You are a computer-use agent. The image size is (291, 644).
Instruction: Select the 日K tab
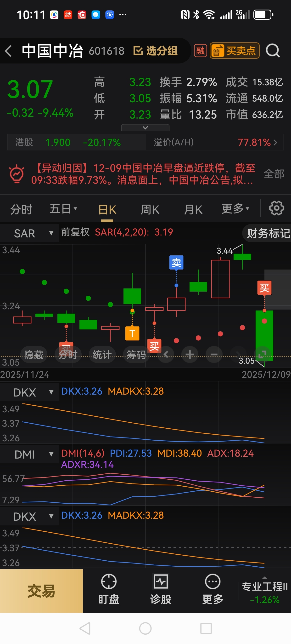107,209
